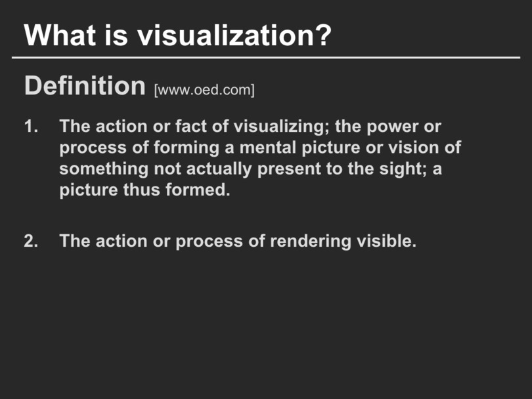Click the list number "2."

pyautogui.click(x=32, y=241)
